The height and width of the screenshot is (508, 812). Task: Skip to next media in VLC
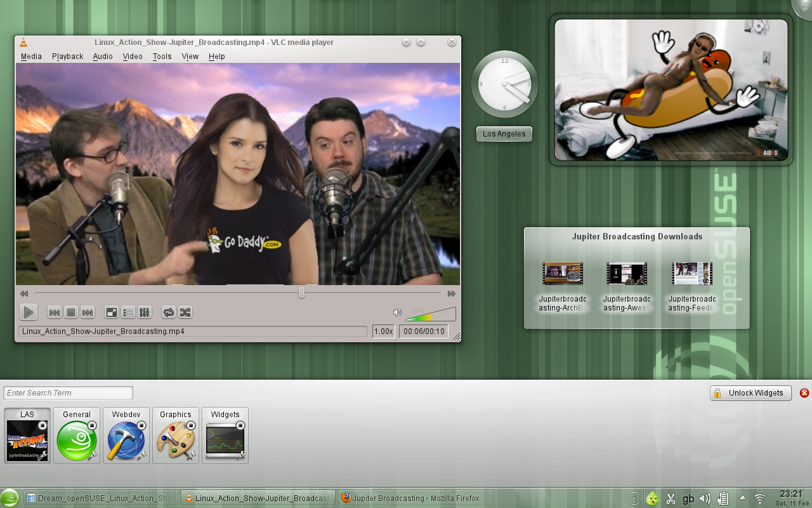click(88, 312)
